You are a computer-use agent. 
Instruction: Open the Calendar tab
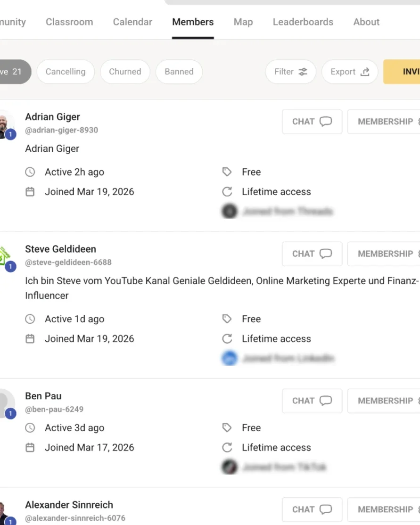132,22
